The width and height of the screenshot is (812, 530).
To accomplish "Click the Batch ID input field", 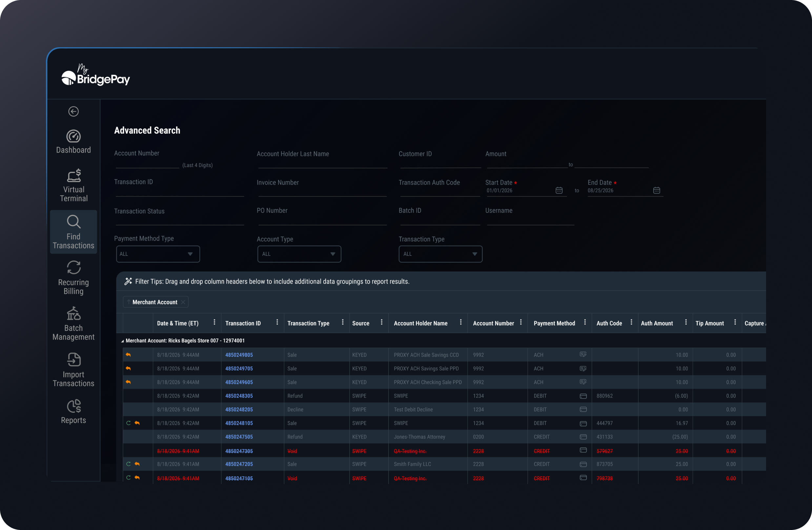I will point(440,221).
